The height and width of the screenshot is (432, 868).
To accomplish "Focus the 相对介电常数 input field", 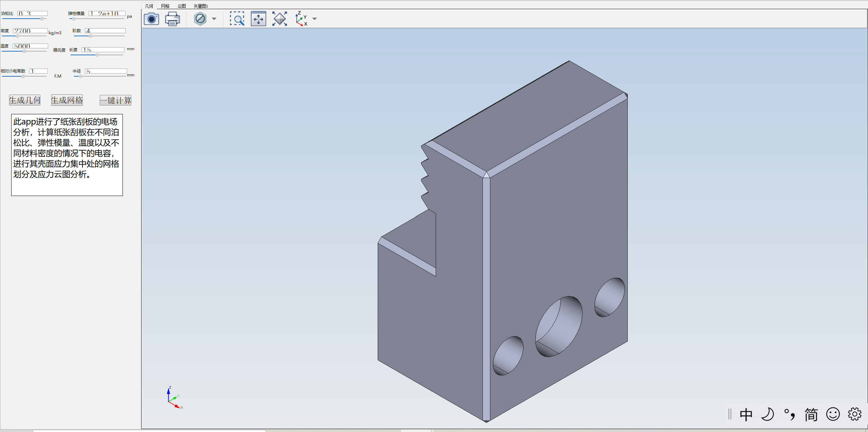I will click(39, 71).
